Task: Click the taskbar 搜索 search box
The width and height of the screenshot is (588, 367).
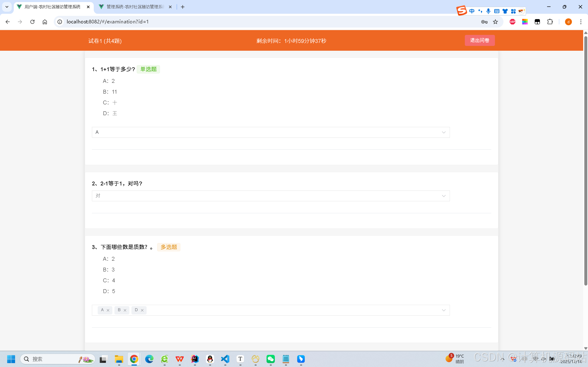Action: [58, 359]
